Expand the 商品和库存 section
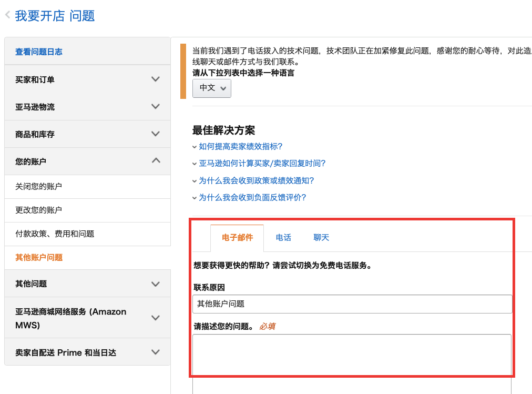Viewport: 532px width, 394px height. (x=87, y=134)
